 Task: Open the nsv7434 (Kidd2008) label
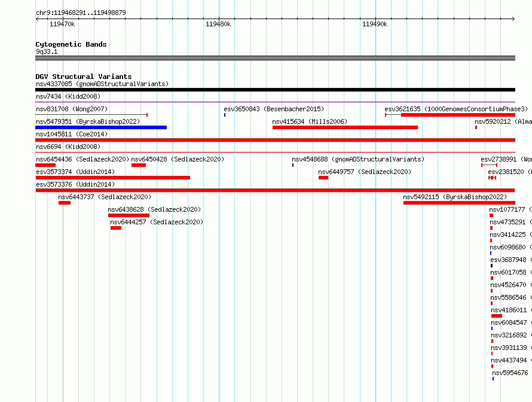[68, 96]
